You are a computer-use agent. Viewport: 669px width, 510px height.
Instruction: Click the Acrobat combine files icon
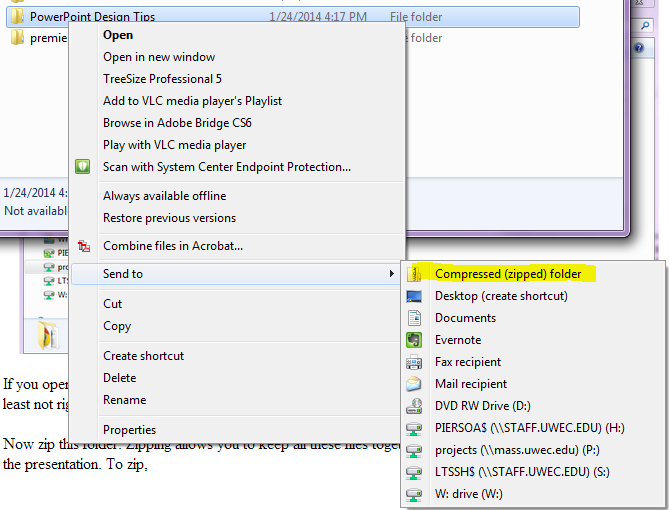point(84,246)
